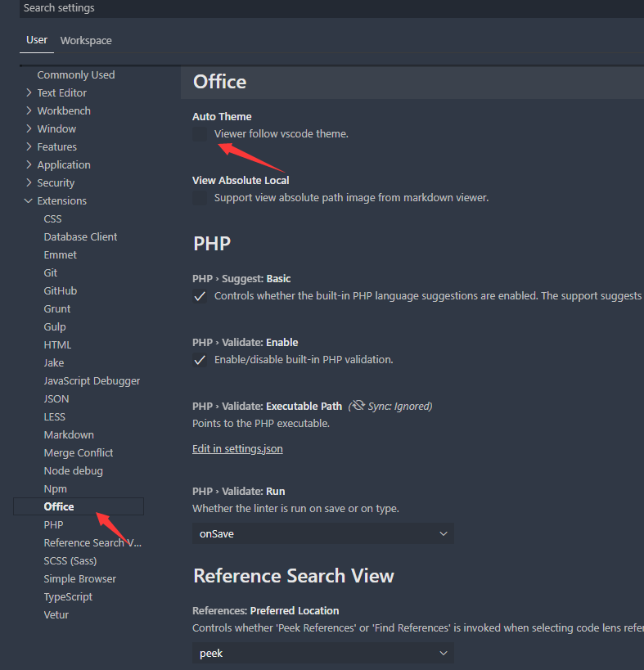Open the References Preferred Location dropdown
Screen dimensions: 644x670
[x=322, y=653]
